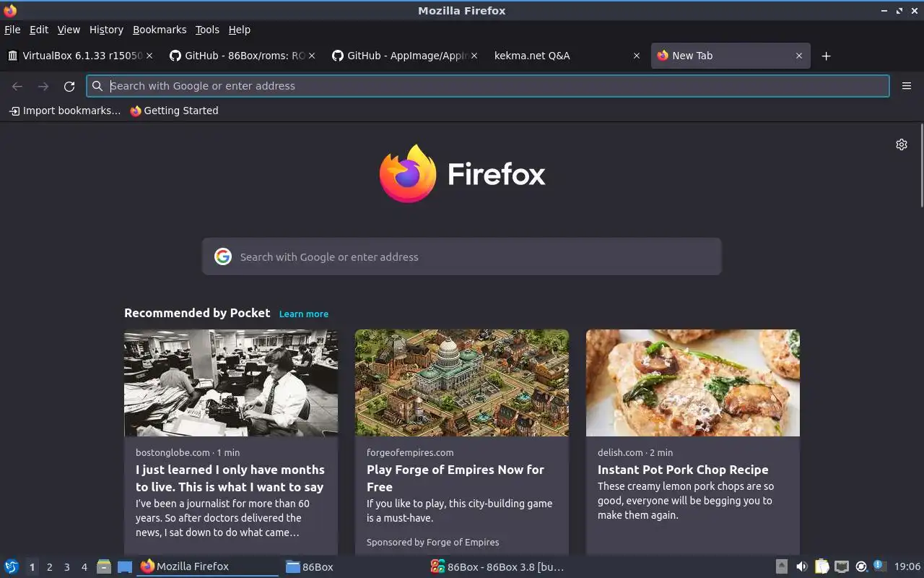Open the Bookmarks menu
The image size is (924, 578).
pos(160,30)
